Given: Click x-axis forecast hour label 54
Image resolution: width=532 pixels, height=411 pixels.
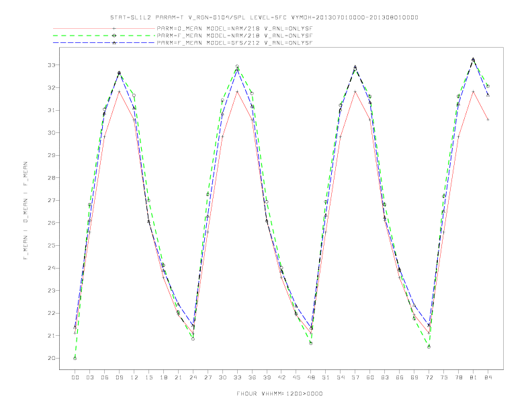Looking at the screenshot, I should point(341,377).
